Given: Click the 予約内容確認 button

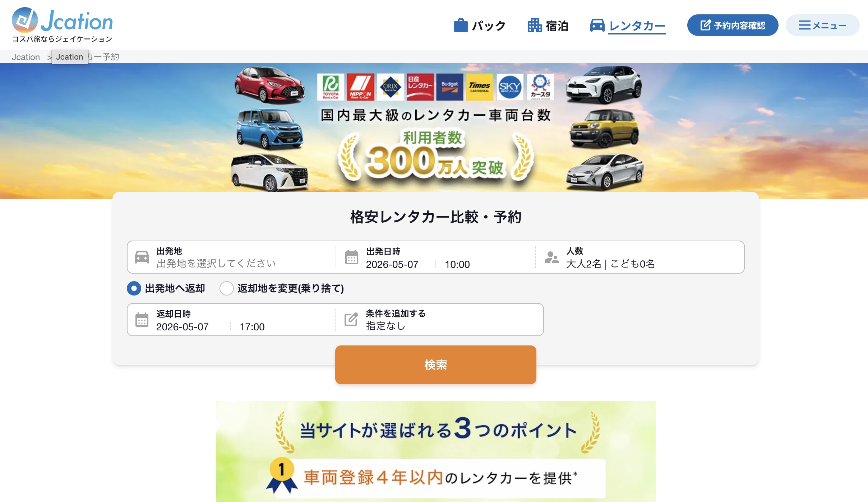Looking at the screenshot, I should click(x=733, y=25).
